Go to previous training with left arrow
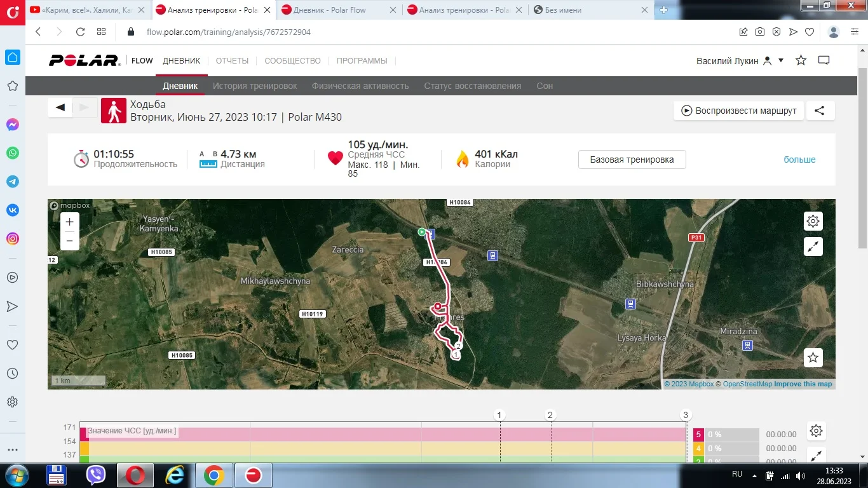868x488 pixels. coord(60,107)
